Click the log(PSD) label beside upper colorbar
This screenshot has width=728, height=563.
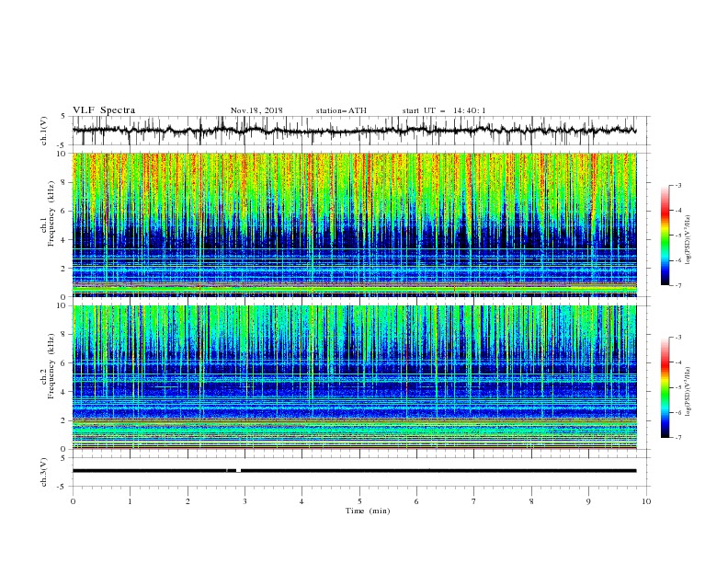pyautogui.click(x=688, y=240)
